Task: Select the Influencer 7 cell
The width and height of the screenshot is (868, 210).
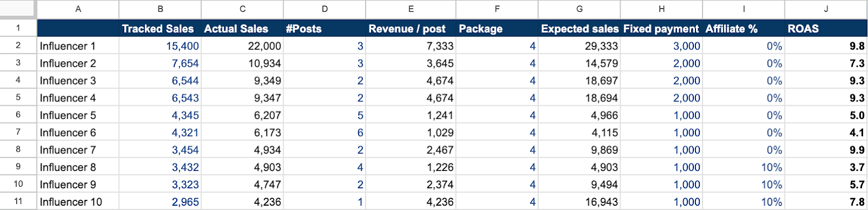Action: (x=78, y=150)
